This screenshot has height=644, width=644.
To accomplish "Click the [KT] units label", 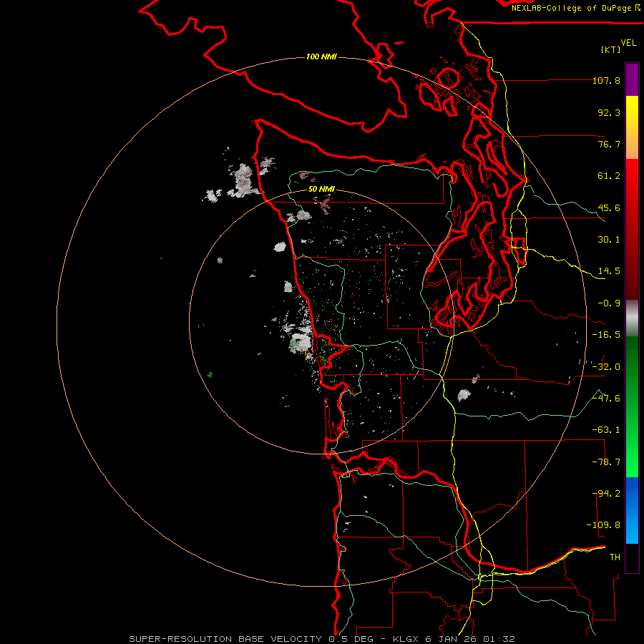I will pos(611,49).
